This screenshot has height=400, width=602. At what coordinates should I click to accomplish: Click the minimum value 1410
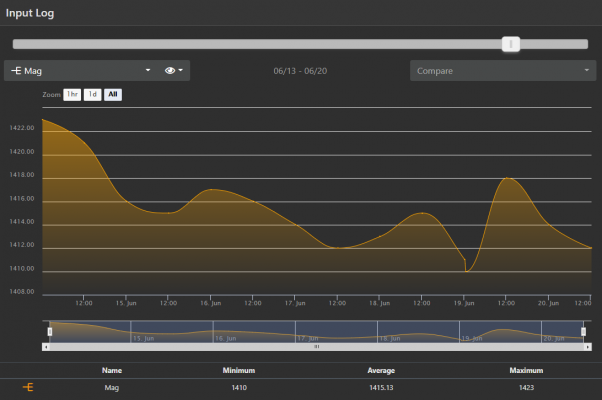(x=239, y=388)
